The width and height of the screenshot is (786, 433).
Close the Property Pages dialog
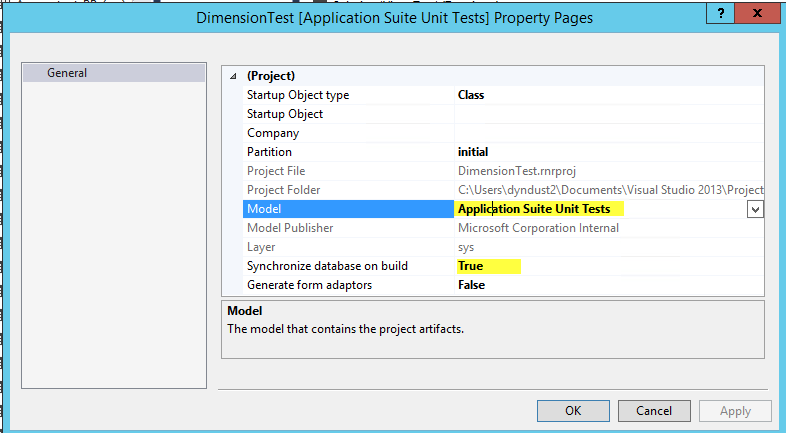(757, 12)
